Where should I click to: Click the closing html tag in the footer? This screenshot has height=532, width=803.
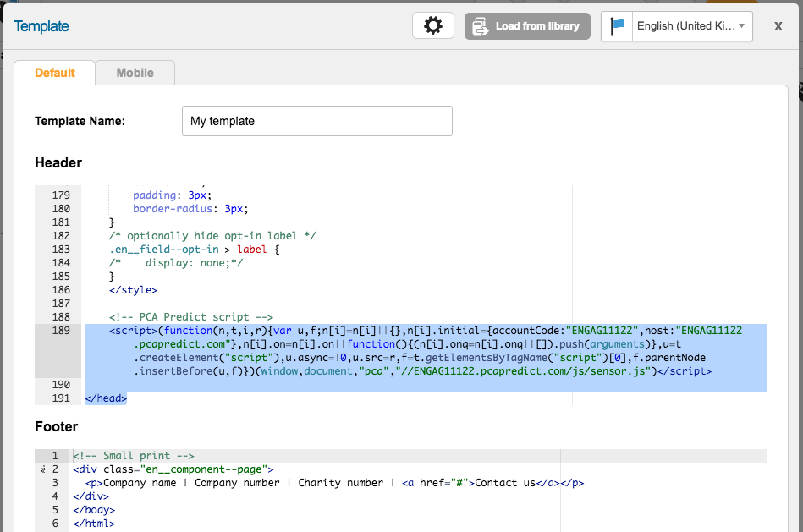click(94, 524)
